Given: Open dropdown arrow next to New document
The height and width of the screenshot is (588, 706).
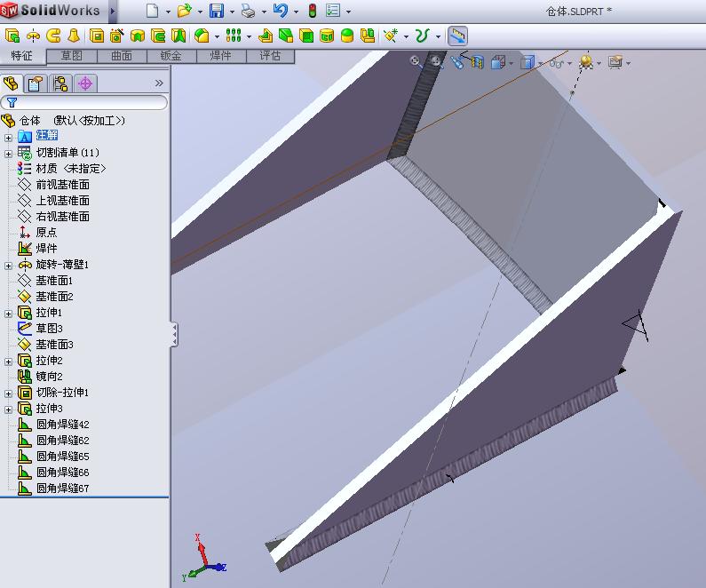Looking at the screenshot, I should point(168,12).
